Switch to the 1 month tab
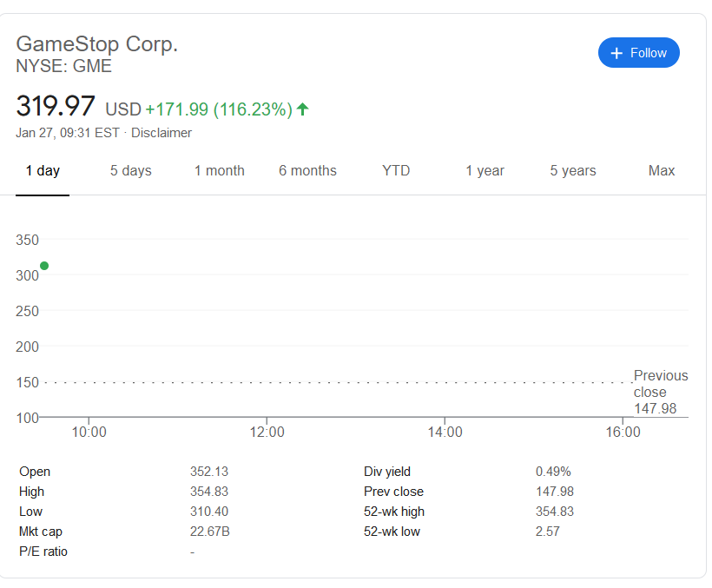 (x=220, y=171)
